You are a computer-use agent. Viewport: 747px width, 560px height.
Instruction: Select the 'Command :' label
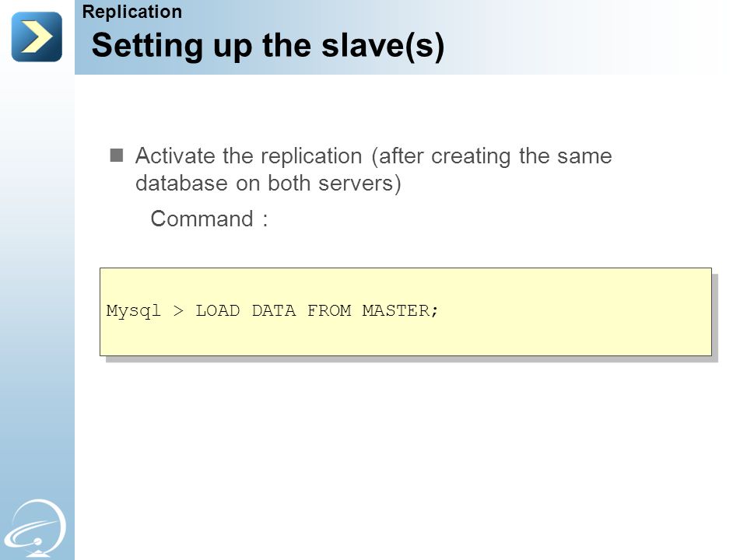pyautogui.click(x=209, y=219)
